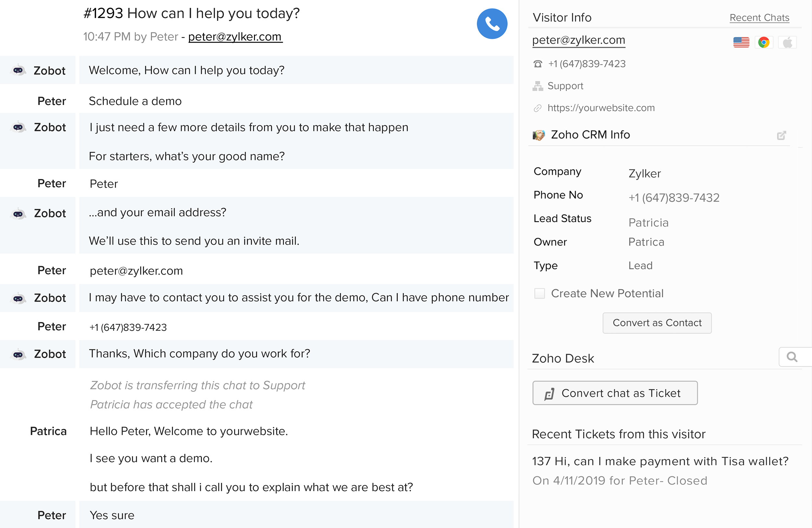Screen dimensions: 812x528
Task: Open the https://yourwebsite.com visitor link
Action: point(601,108)
